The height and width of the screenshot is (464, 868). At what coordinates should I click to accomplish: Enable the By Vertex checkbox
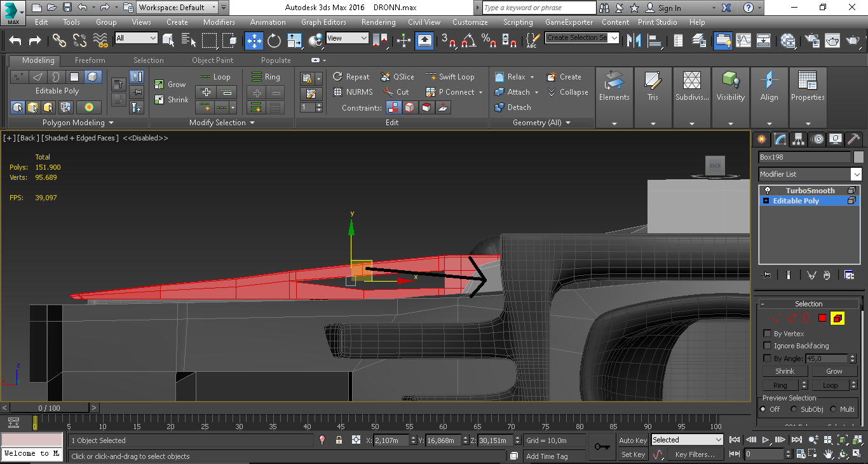point(767,334)
